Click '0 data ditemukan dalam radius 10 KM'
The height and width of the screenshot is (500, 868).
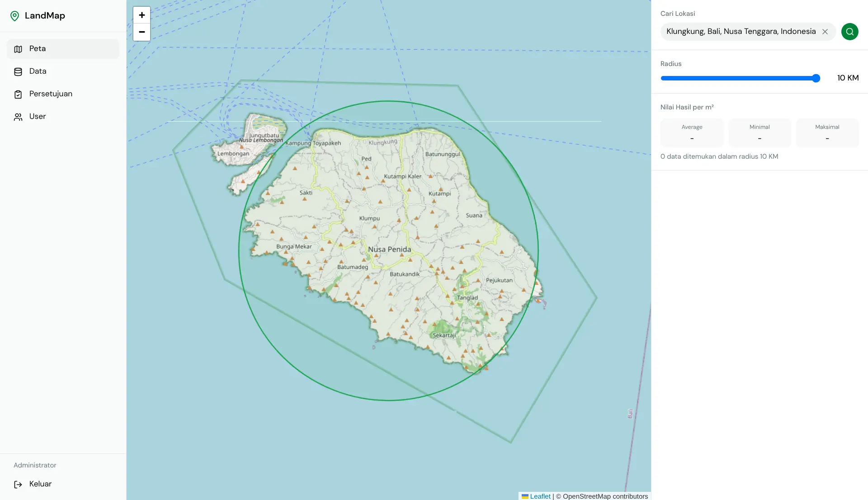(x=719, y=156)
